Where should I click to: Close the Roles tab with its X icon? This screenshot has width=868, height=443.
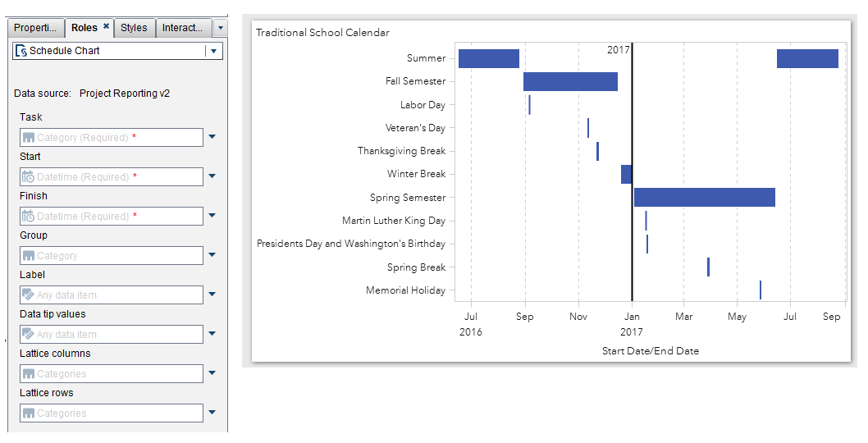click(106, 27)
